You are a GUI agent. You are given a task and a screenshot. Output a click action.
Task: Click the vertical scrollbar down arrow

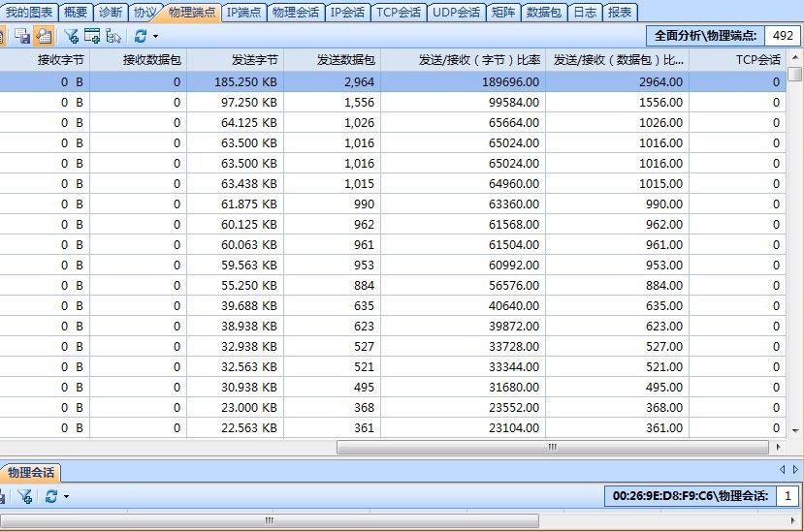tap(795, 431)
